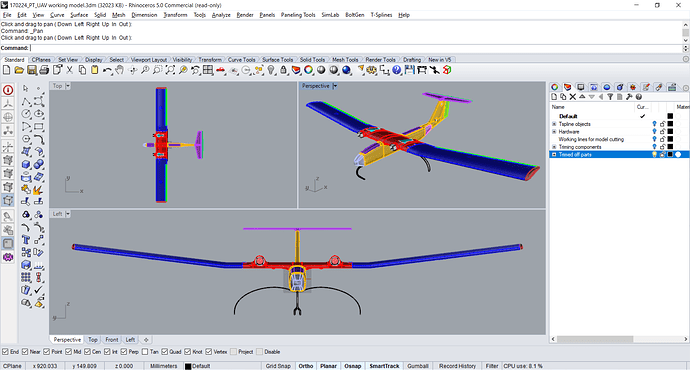Select the Rectangle tool in the left sidebar
The height and width of the screenshot is (370, 690).
(x=39, y=127)
